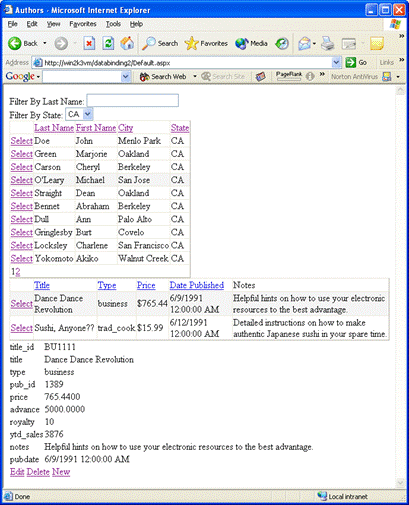Open the Help menu
Viewport: 409px width, 505px height.
click(136, 24)
